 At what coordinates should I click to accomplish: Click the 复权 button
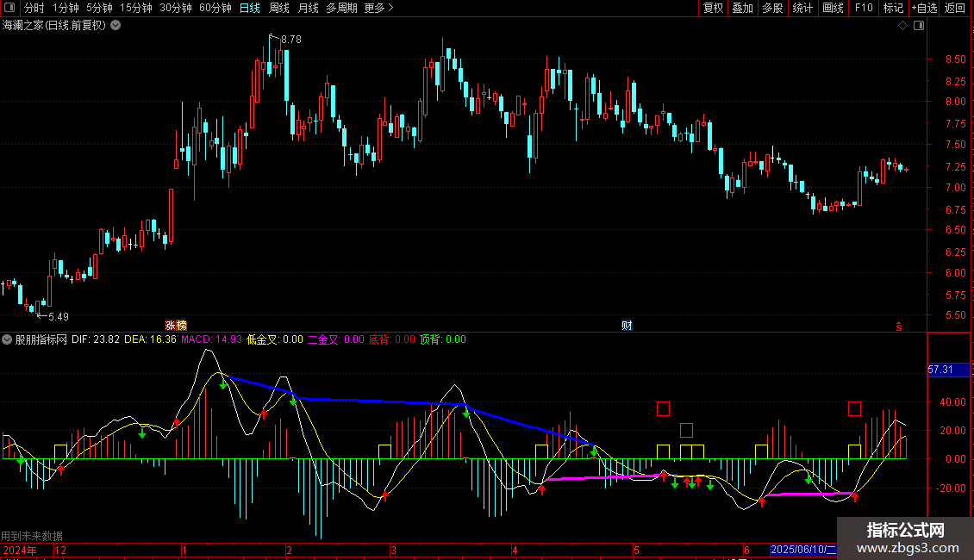click(x=713, y=9)
